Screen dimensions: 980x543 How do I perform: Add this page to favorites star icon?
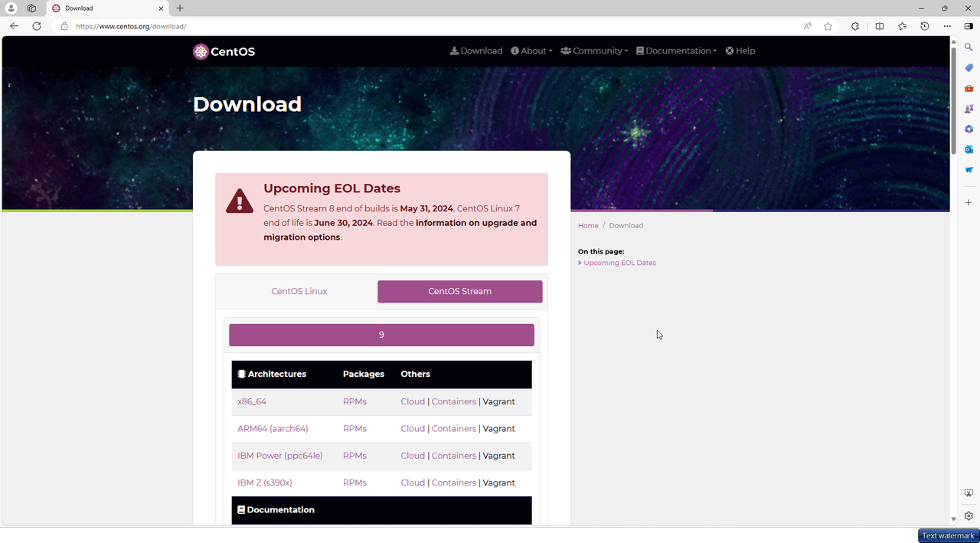828,26
